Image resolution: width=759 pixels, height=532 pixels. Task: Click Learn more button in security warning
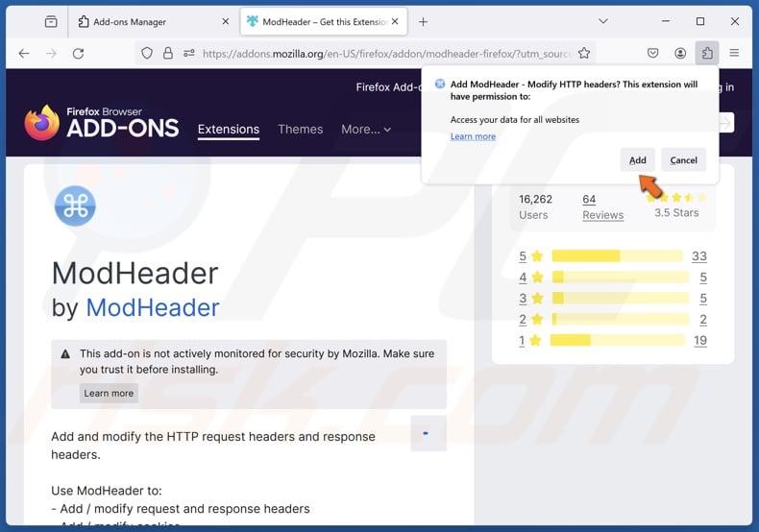(109, 393)
